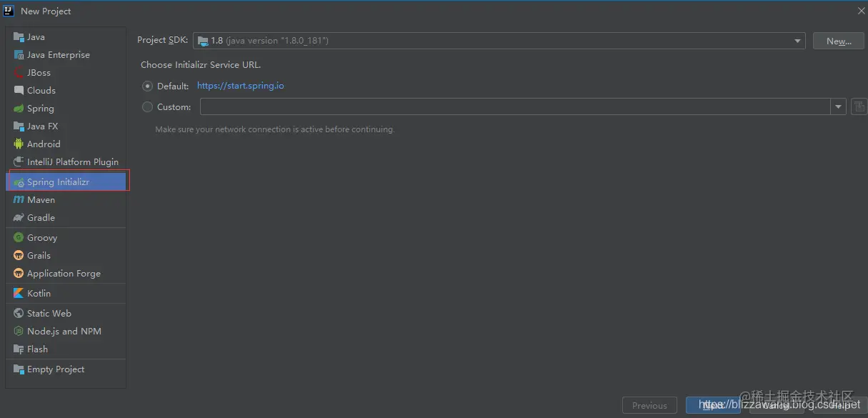The width and height of the screenshot is (868, 418).
Task: Select the Flash entry text
Action: point(37,349)
